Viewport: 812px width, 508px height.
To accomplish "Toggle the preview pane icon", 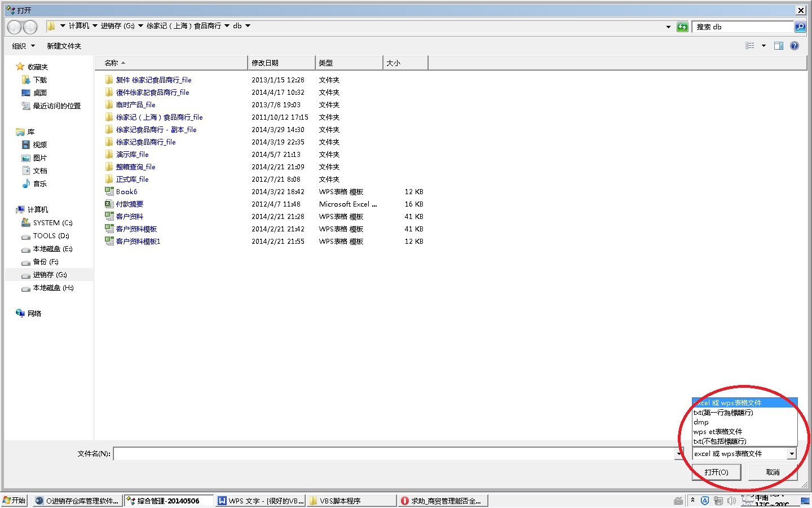I will (x=779, y=46).
